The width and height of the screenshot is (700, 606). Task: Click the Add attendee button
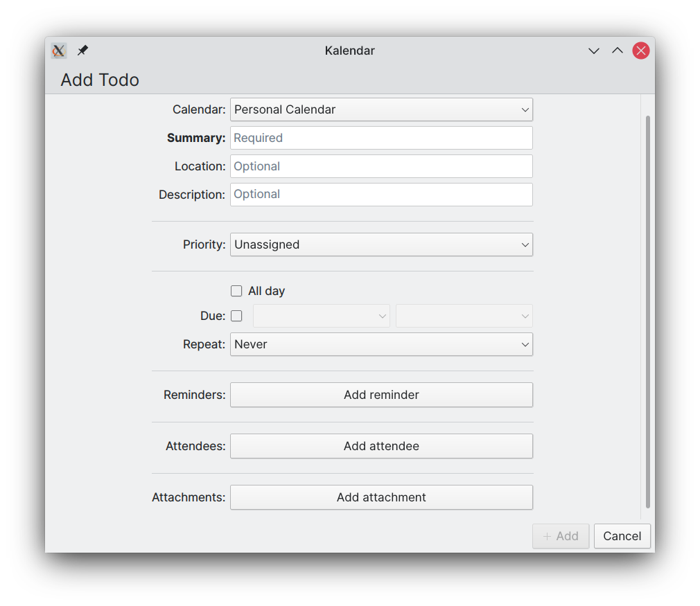pos(381,446)
